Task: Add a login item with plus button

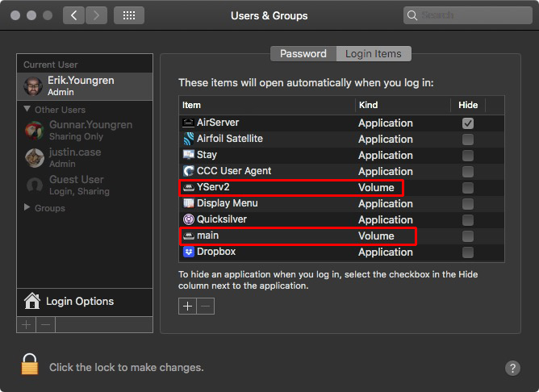Action: [x=187, y=306]
